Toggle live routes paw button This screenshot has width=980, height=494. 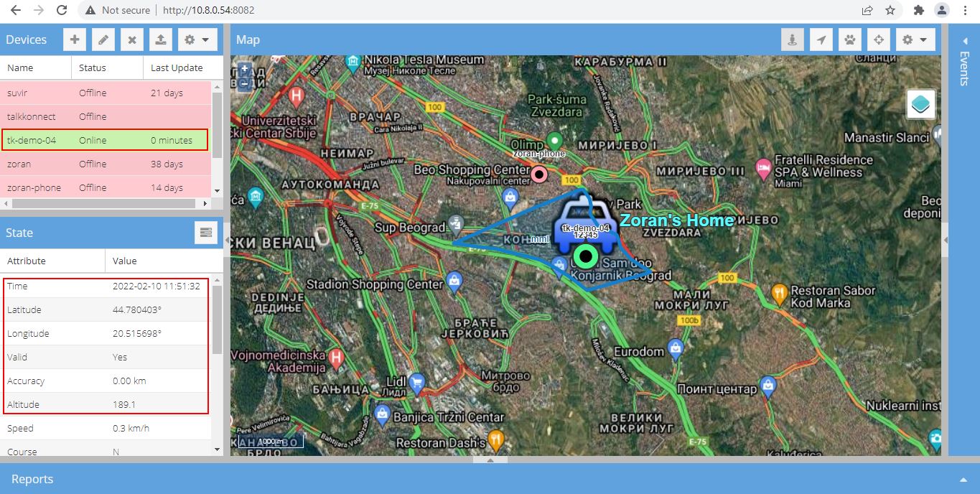coord(850,40)
